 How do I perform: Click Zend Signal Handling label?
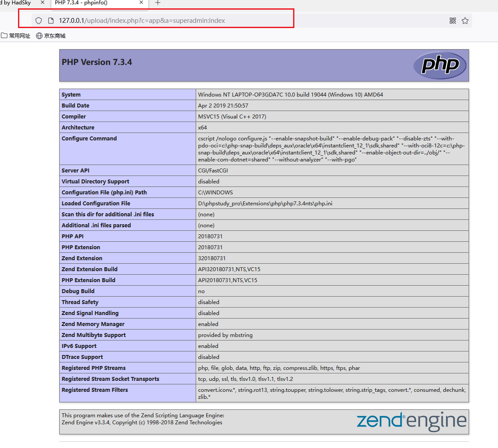90,313
